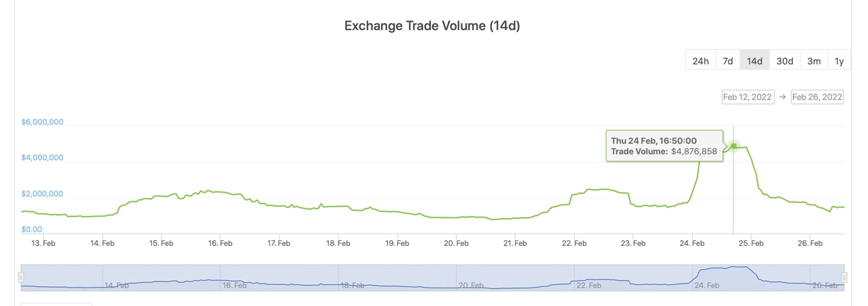The height and width of the screenshot is (306, 868).
Task: Click the 16. Feb area in the navigator
Action: [x=235, y=285]
